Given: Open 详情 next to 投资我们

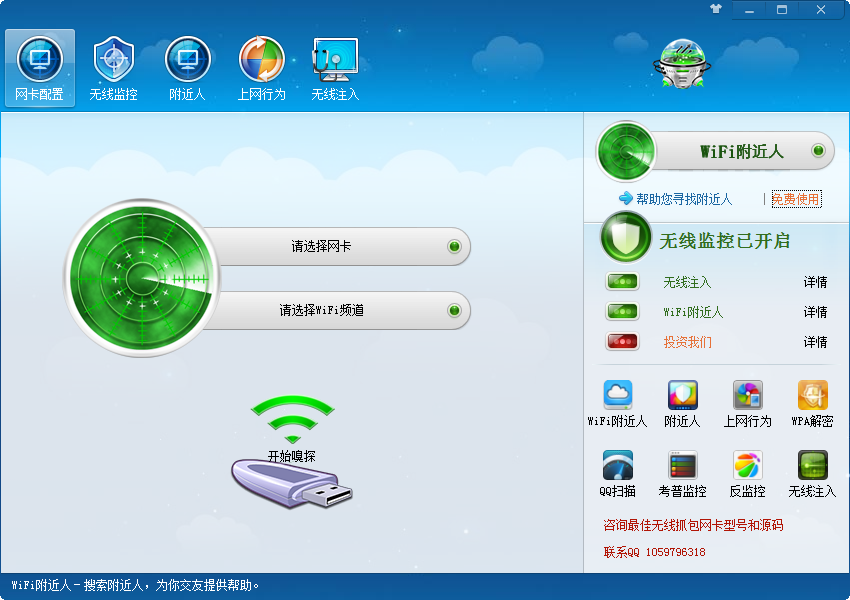Looking at the screenshot, I should [815, 342].
